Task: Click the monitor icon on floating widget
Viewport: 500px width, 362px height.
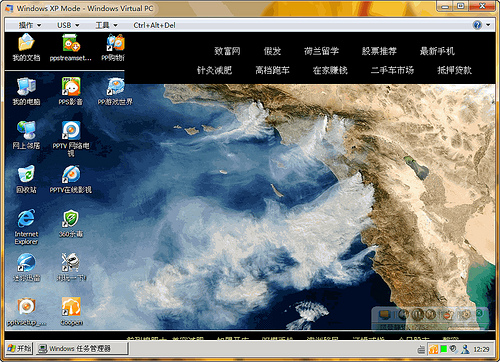Action: pyautogui.click(x=384, y=314)
